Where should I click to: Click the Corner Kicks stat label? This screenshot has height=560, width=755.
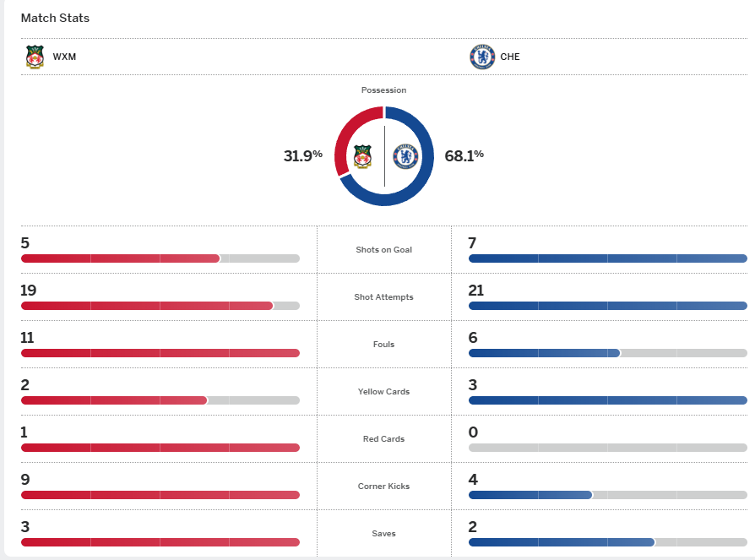384,487
